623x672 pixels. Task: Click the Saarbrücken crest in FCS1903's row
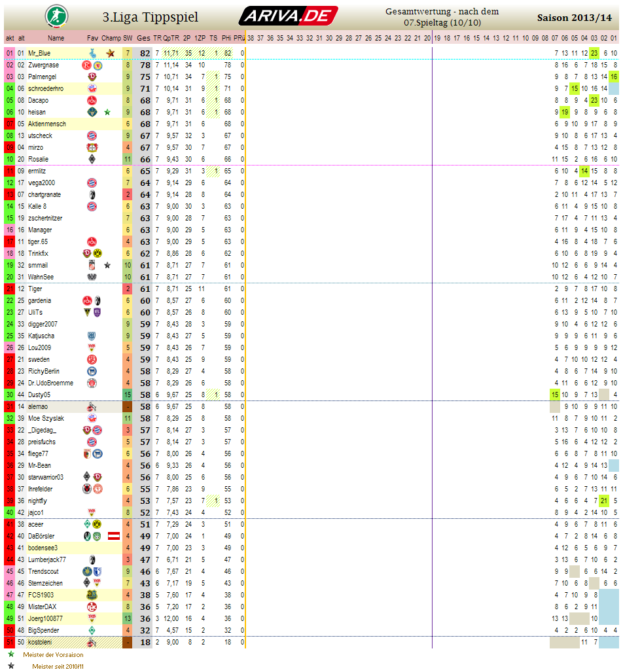(92, 595)
